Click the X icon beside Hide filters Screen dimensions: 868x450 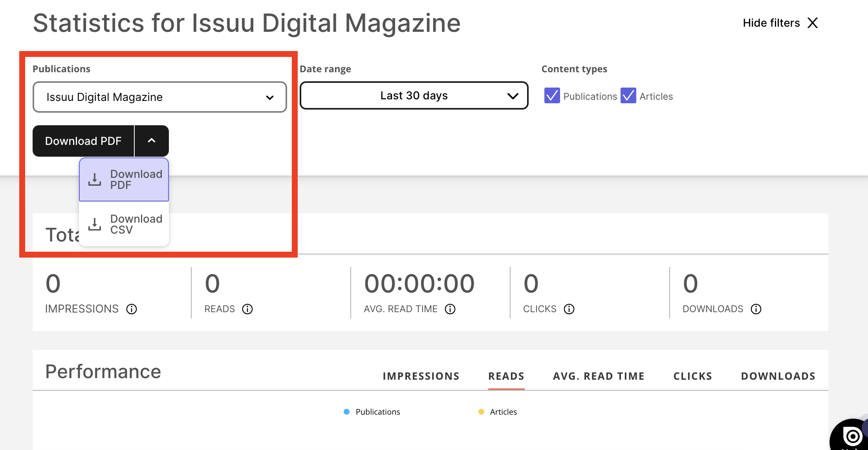(x=813, y=23)
